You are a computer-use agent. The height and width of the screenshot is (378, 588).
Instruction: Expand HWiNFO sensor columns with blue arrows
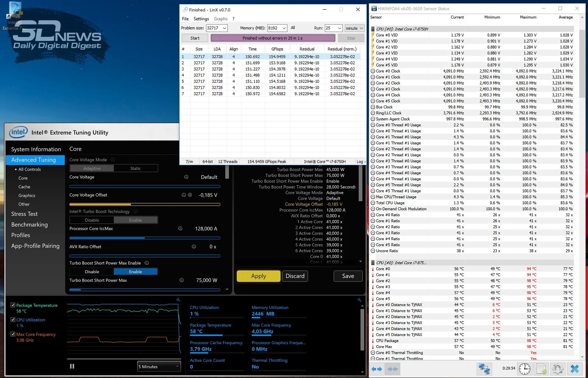point(377,369)
